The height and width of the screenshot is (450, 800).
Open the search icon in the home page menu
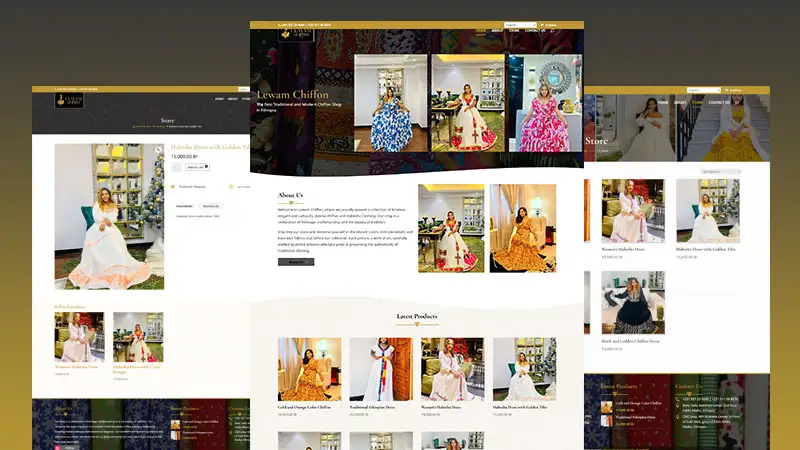point(552,31)
